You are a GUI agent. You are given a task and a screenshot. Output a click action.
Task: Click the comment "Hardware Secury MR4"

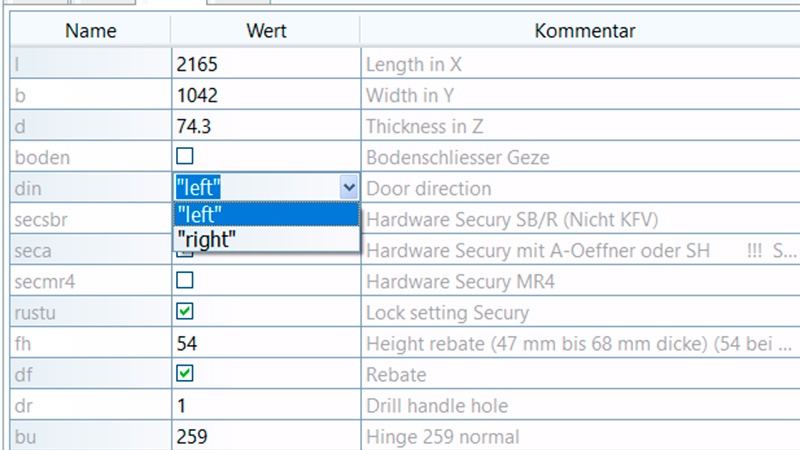(x=460, y=282)
